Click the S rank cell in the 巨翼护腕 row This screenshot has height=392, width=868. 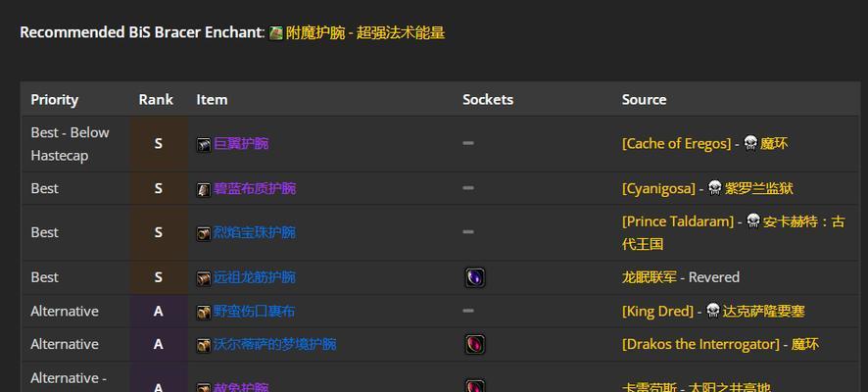159,144
